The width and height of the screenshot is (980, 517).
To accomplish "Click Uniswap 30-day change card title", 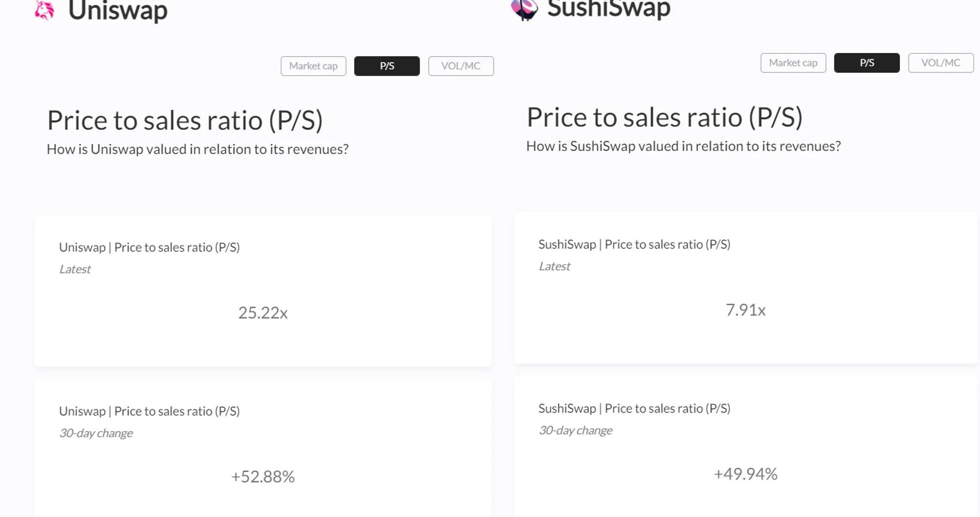I will 149,411.
